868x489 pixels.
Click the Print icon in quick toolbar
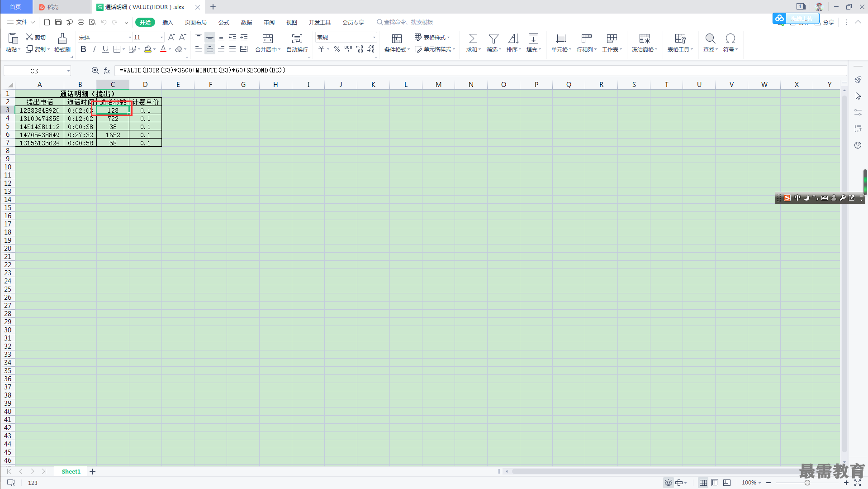pos(81,22)
